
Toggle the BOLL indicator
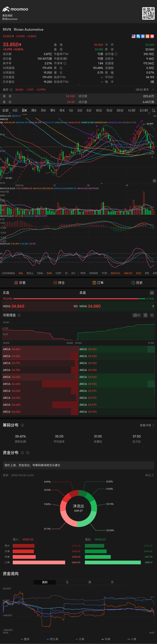30,273
